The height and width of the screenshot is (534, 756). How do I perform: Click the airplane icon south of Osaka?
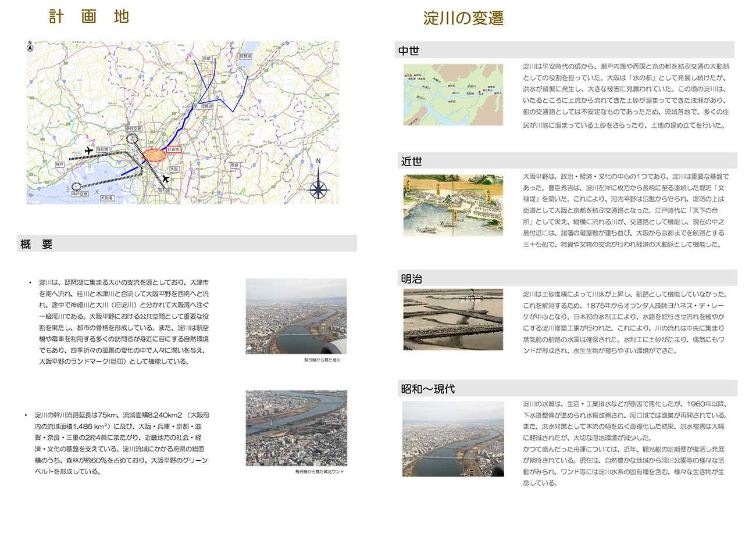166,178
